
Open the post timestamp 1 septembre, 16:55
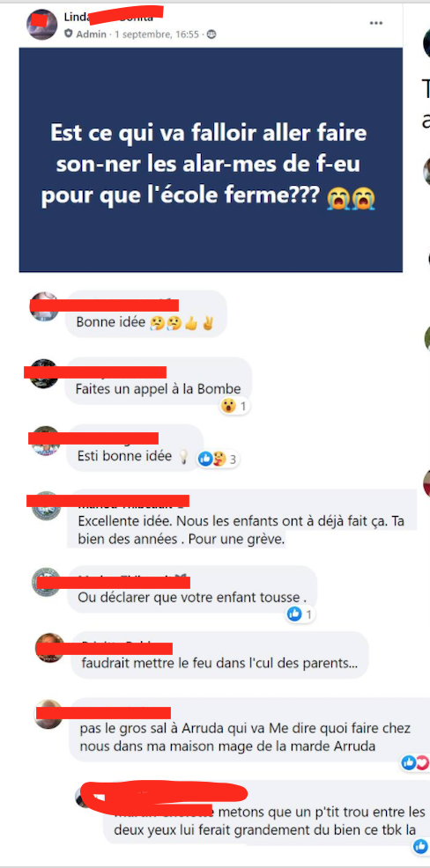tap(157, 34)
